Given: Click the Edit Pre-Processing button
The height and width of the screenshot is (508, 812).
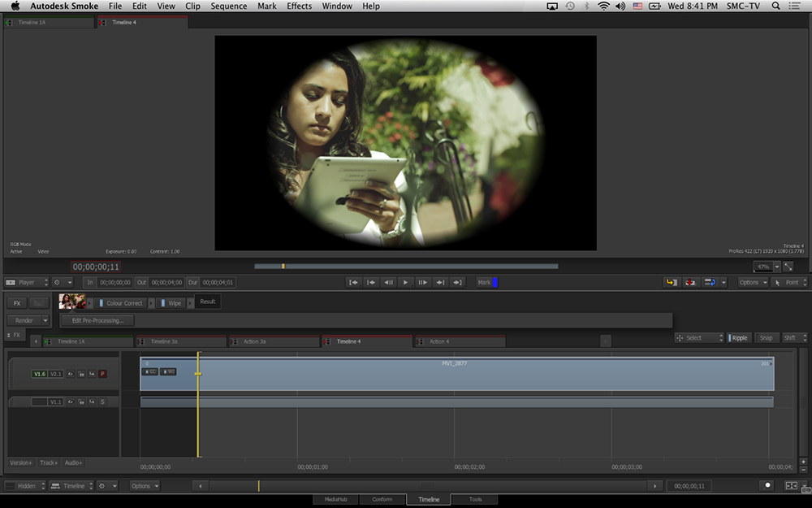Looking at the screenshot, I should pos(97,320).
